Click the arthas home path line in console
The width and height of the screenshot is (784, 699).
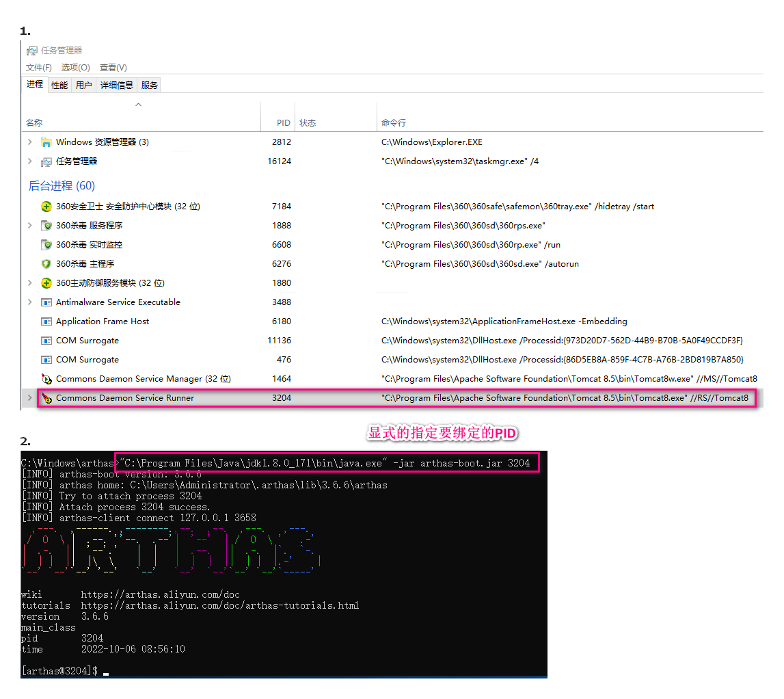204,485
